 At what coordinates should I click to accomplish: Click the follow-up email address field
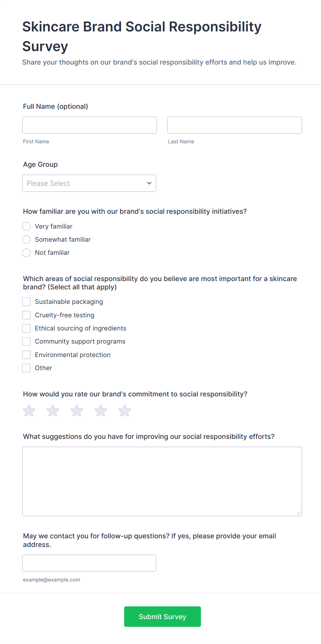point(89,563)
